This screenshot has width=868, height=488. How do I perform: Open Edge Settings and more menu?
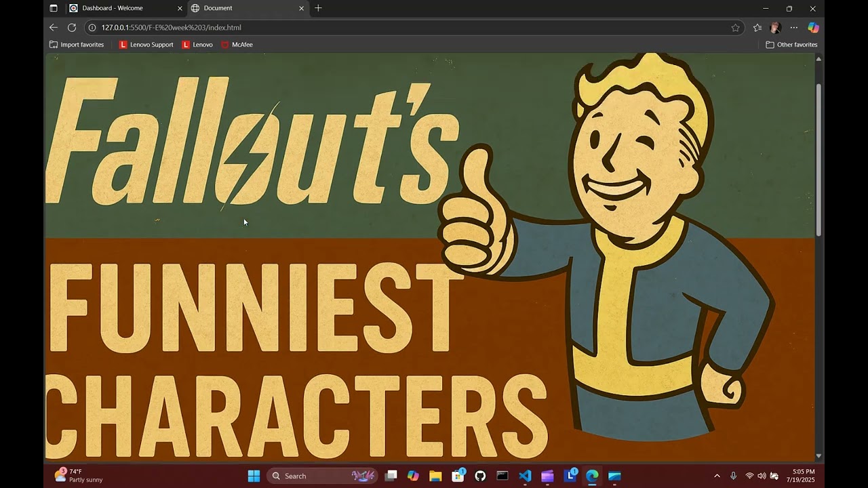794,28
